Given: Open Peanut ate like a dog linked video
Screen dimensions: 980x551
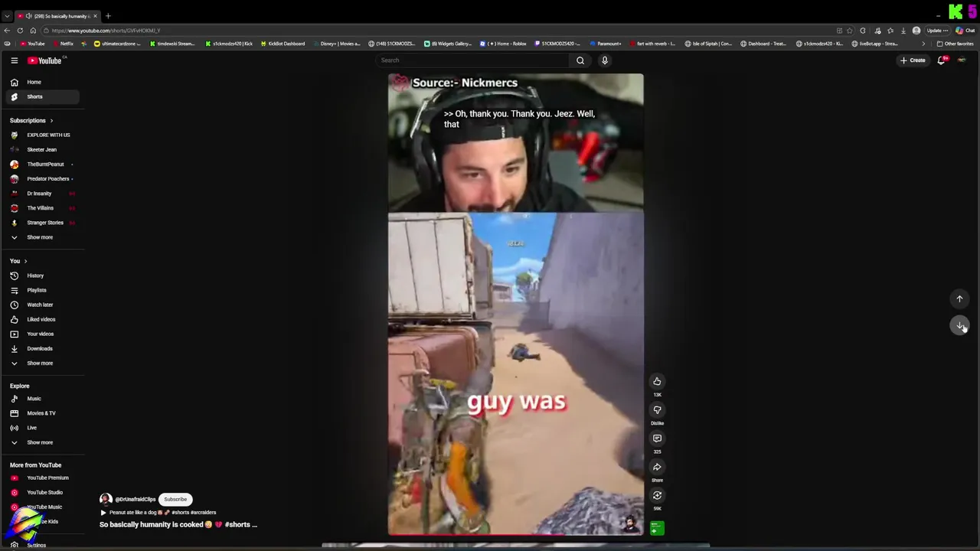Looking at the screenshot, I should point(158,513).
